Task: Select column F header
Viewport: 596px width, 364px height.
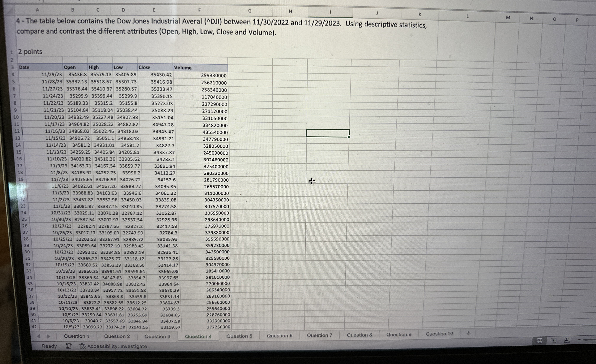Action: coord(199,10)
